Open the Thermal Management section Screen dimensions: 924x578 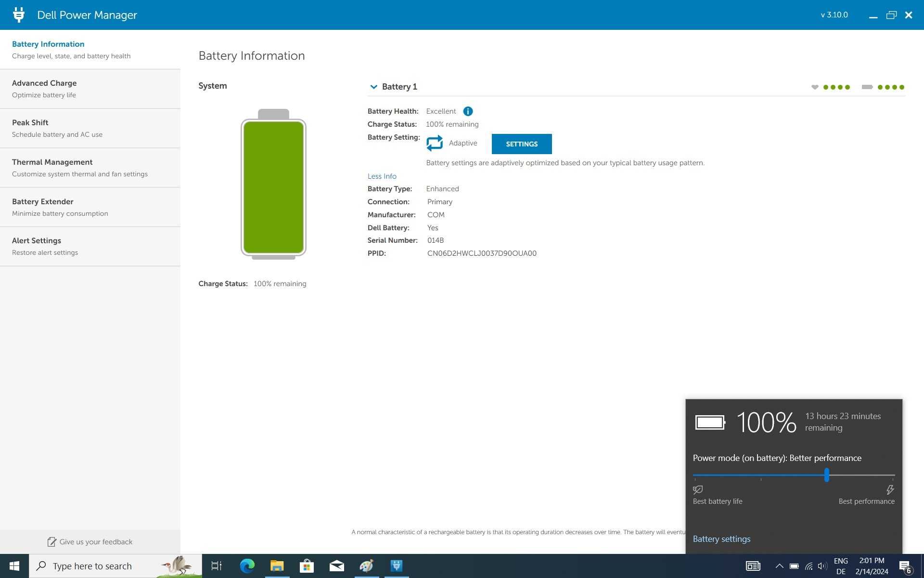[90, 168]
